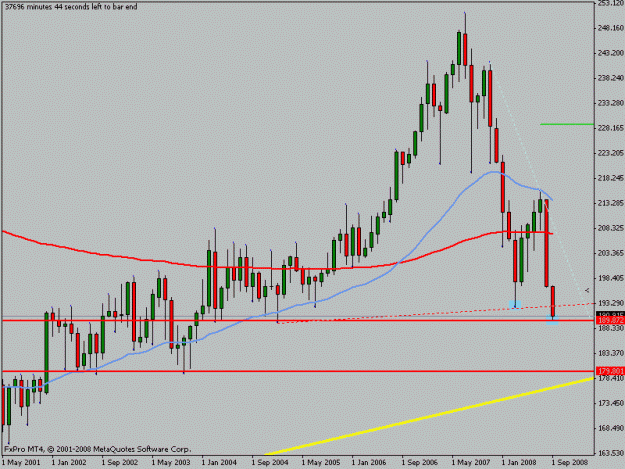This screenshot has height=469, width=625.
Task: Click the 238.240 price axis label
Action: pos(610,78)
